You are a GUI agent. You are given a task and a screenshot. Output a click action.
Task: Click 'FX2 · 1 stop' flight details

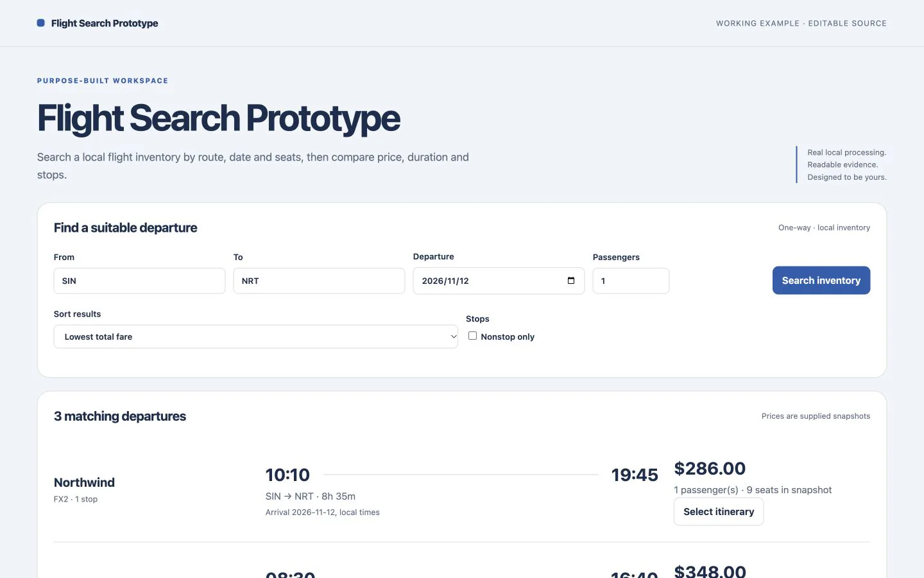[x=76, y=499]
